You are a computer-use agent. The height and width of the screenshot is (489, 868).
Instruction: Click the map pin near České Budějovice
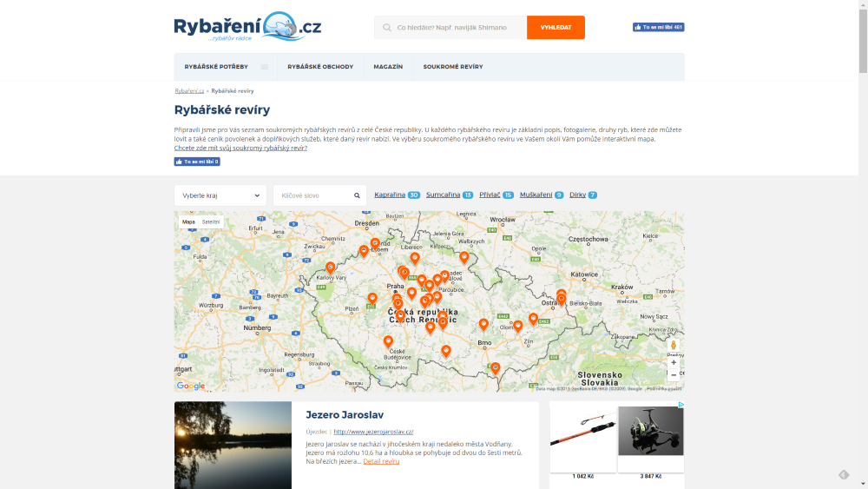click(388, 341)
